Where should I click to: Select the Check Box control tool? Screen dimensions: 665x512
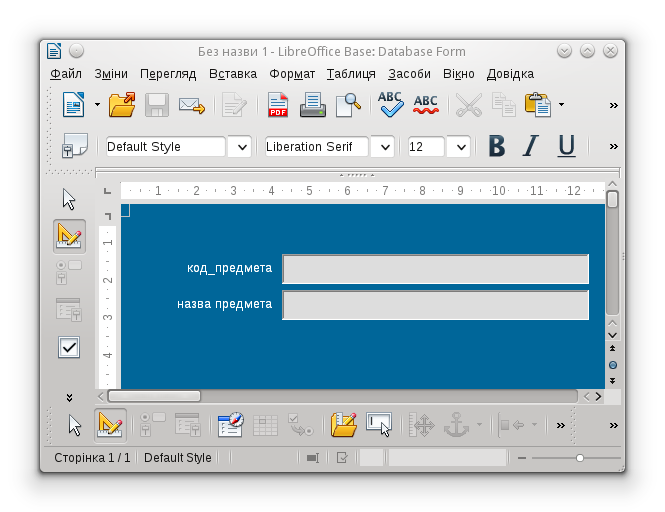pyautogui.click(x=69, y=347)
